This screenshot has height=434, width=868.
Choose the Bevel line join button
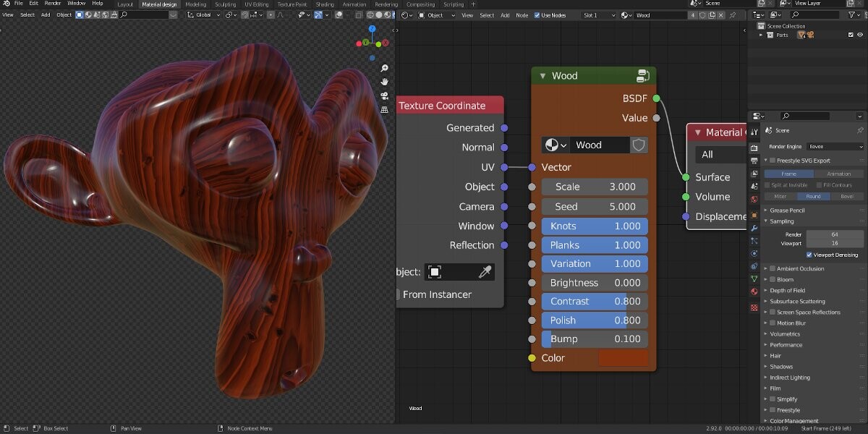(x=848, y=196)
